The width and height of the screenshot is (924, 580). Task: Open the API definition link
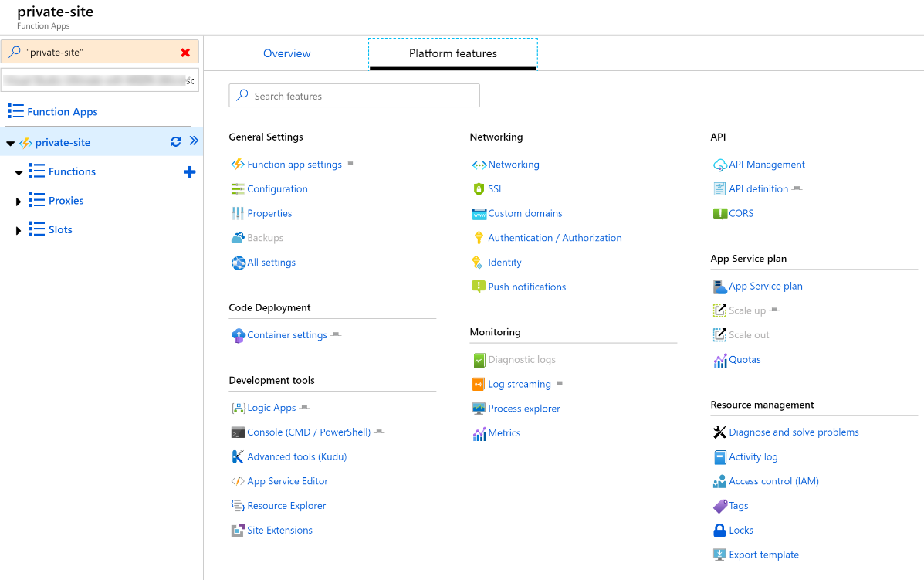coord(758,189)
